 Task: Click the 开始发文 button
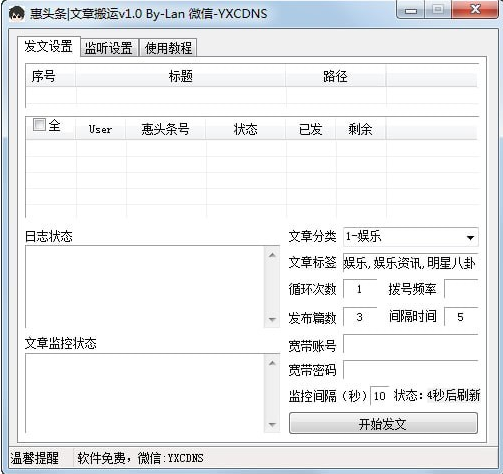click(x=383, y=423)
